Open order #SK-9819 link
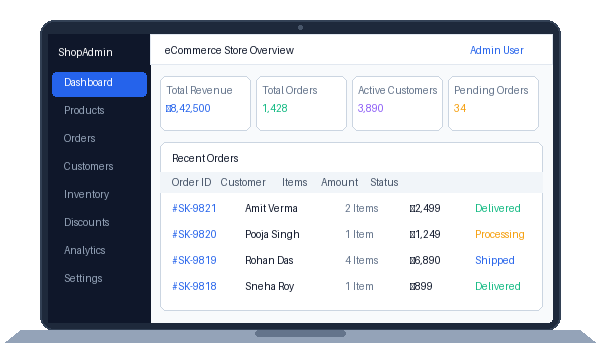The height and width of the screenshot is (360, 600). [x=194, y=260]
